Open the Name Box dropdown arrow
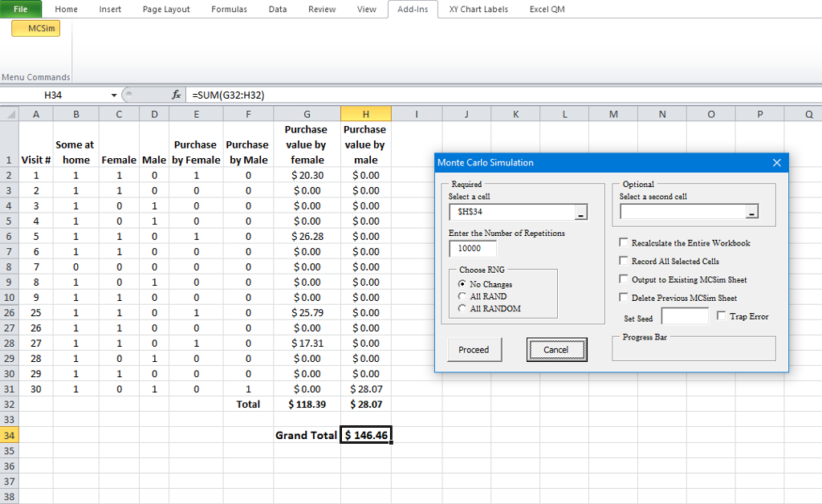Image resolution: width=822 pixels, height=504 pixels. 112,94
